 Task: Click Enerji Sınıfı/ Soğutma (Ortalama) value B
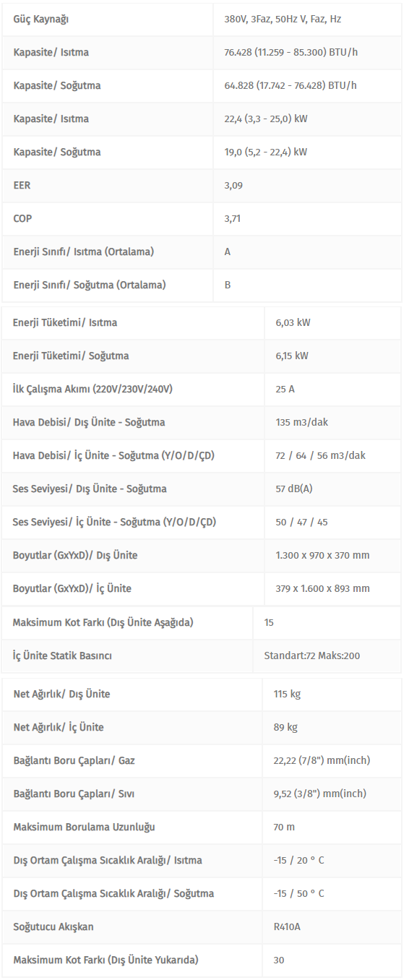pyautogui.click(x=228, y=285)
